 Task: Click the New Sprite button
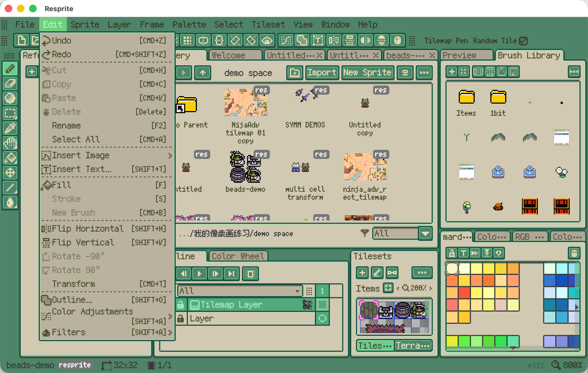point(367,73)
